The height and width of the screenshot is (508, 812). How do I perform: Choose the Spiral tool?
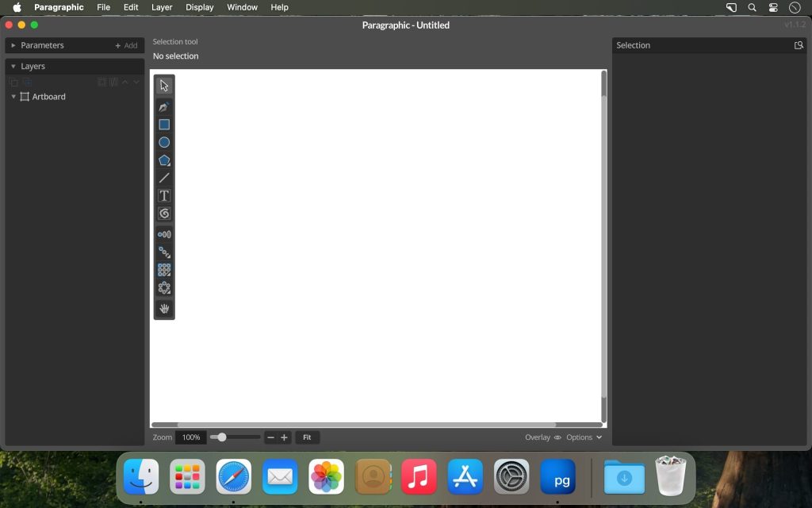tap(164, 214)
